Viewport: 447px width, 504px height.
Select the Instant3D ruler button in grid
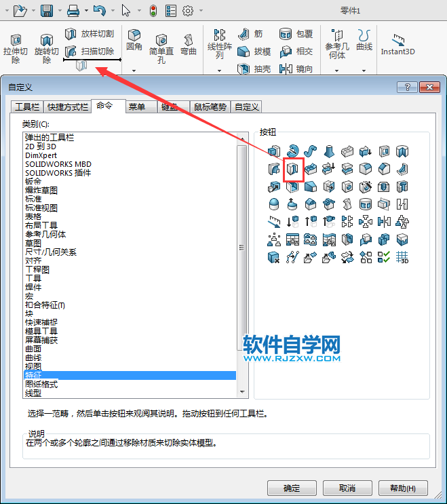point(274,221)
